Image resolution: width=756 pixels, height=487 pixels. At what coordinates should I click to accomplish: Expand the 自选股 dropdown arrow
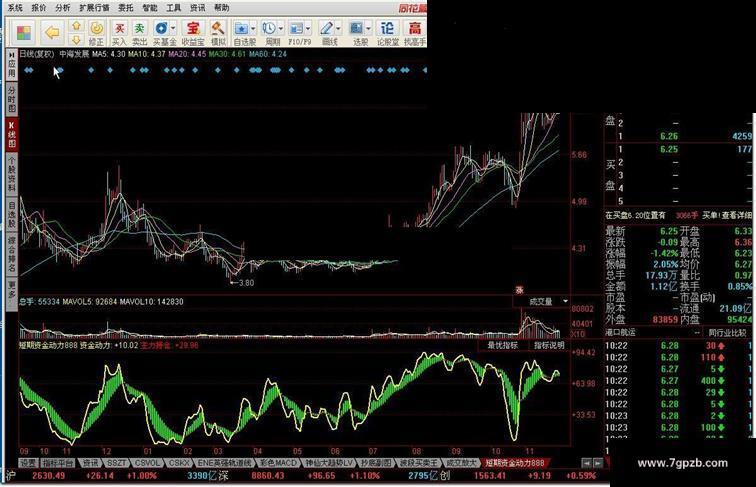pos(253,28)
